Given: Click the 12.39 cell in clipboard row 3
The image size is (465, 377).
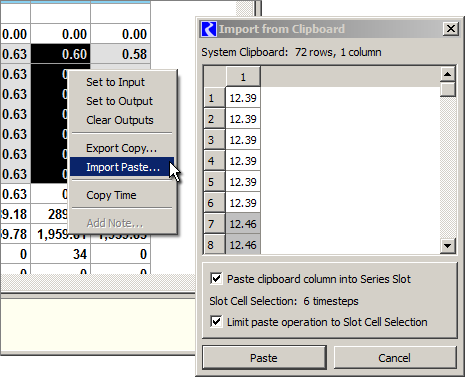Looking at the screenshot, I should tap(243, 140).
